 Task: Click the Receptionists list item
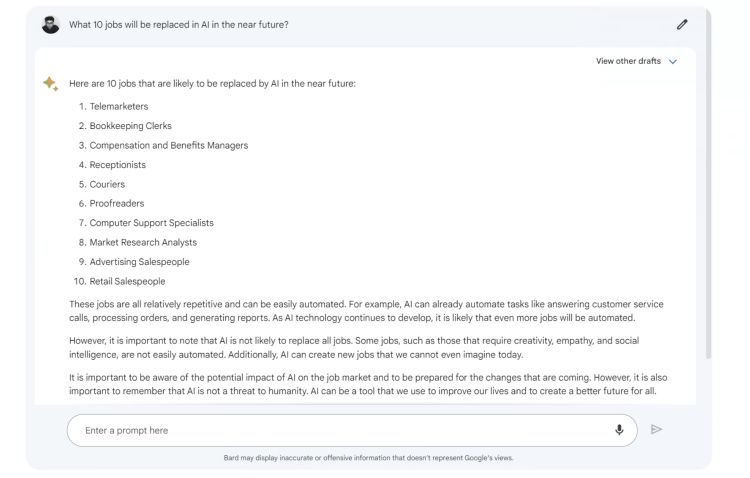click(x=117, y=165)
